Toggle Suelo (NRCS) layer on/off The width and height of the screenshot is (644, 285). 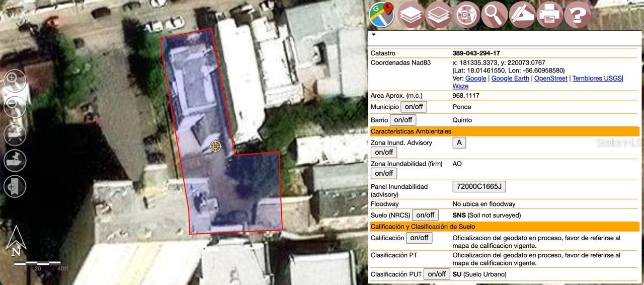point(425,215)
